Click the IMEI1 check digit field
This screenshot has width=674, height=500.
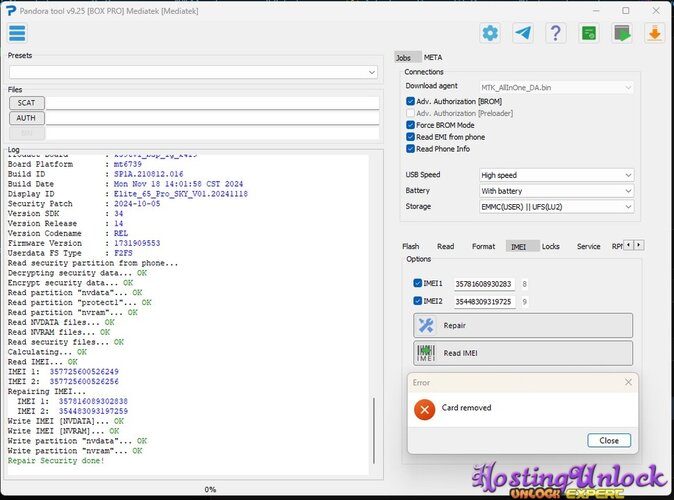coord(524,284)
